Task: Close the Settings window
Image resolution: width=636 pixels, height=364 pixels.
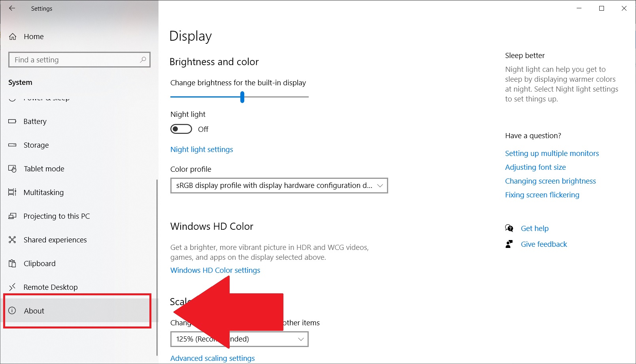Action: (x=624, y=8)
